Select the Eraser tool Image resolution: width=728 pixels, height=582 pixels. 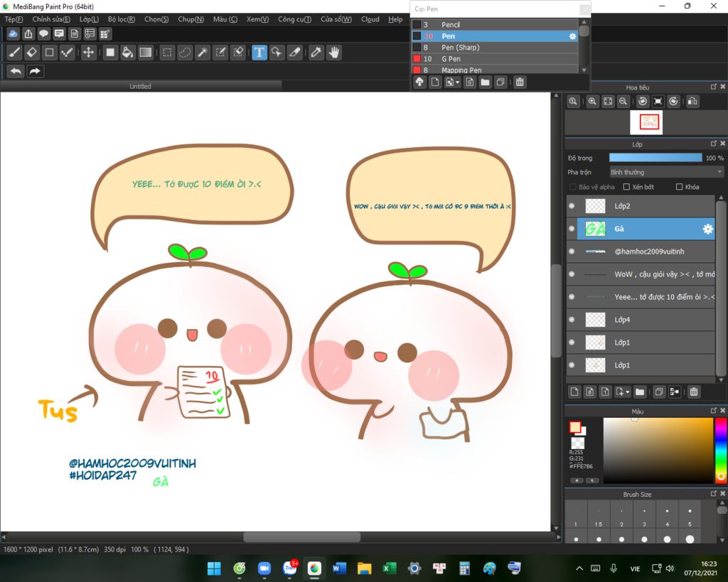point(31,53)
